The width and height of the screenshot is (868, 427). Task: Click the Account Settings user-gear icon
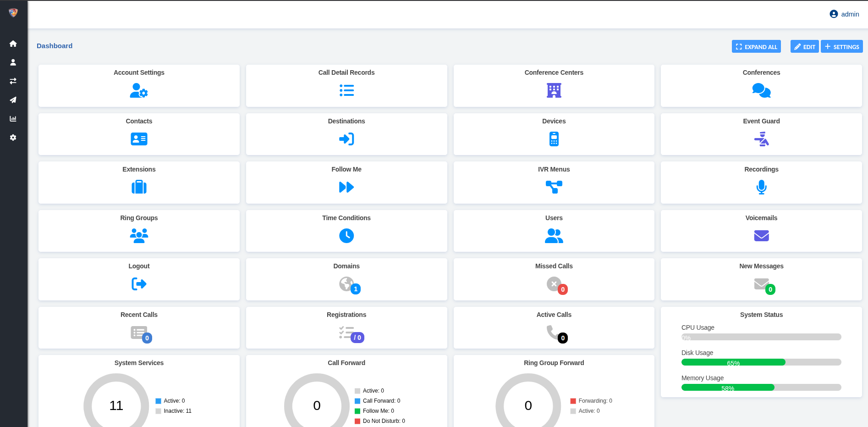click(138, 90)
